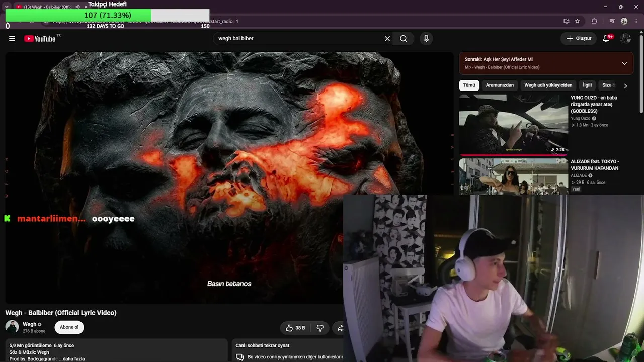Subscribe with the 'Abone ol' button
This screenshot has width=644, height=362.
(69, 327)
